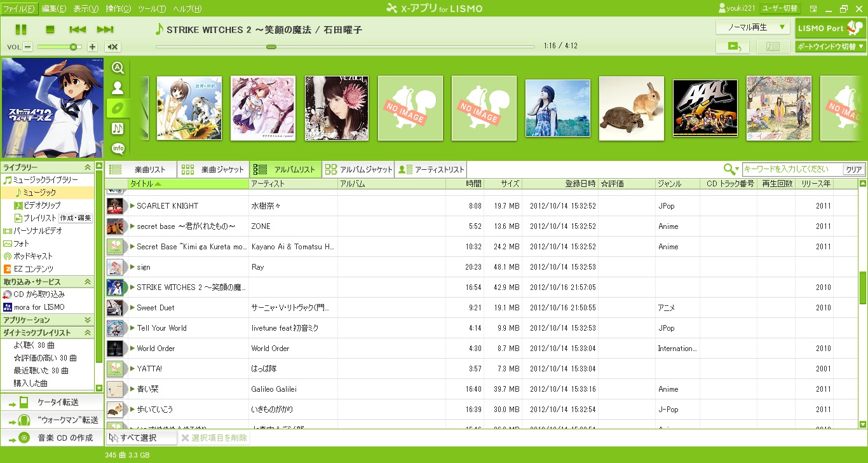The height and width of the screenshot is (463, 868).
Task: Click the "ウォークマン"転送 button
Action: pos(51,420)
